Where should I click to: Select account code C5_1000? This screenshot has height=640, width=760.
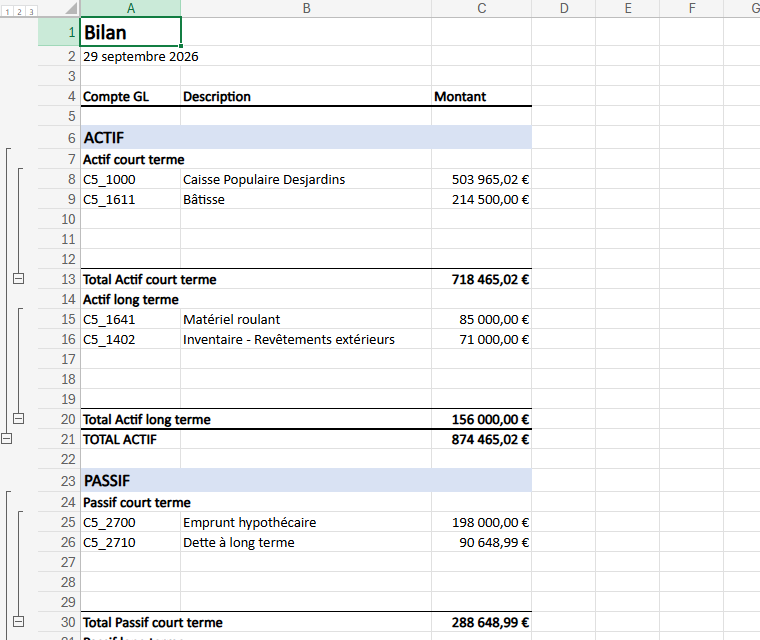pos(130,179)
